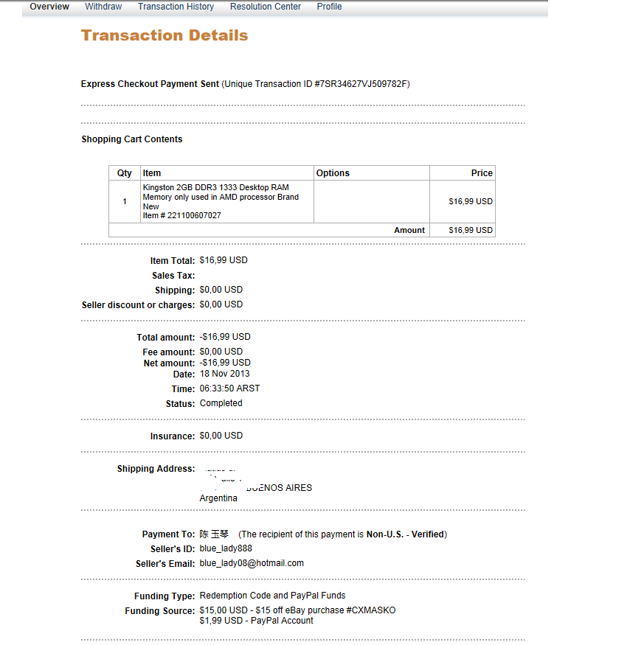
Task: Click the Payment To label
Action: click(x=168, y=534)
